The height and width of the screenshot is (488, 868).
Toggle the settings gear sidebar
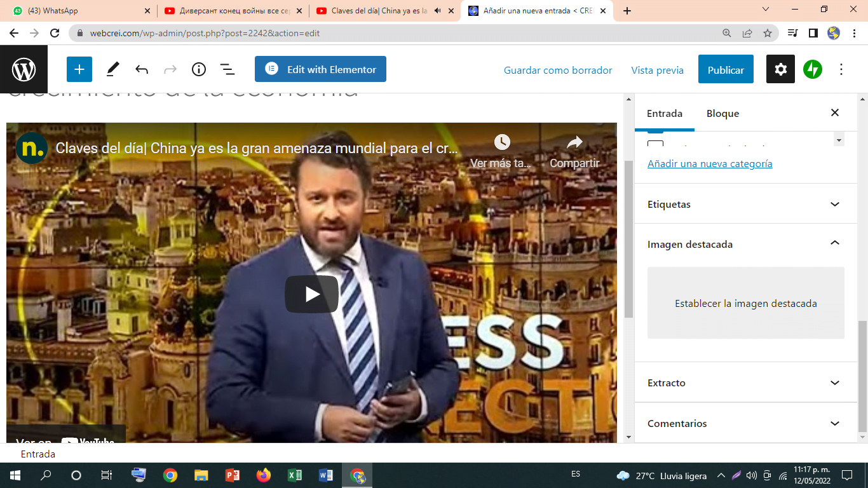pyautogui.click(x=780, y=69)
